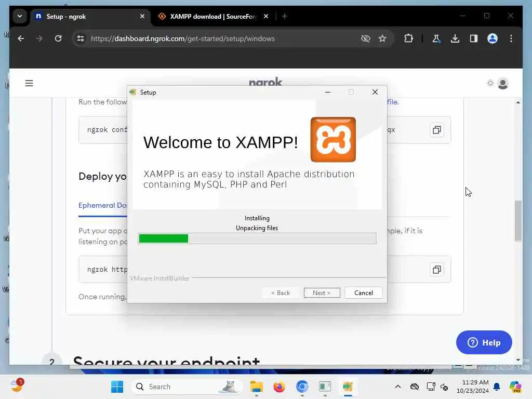The image size is (532, 399).
Task: Open the Copilot preview taskbar icon
Action: (x=515, y=387)
